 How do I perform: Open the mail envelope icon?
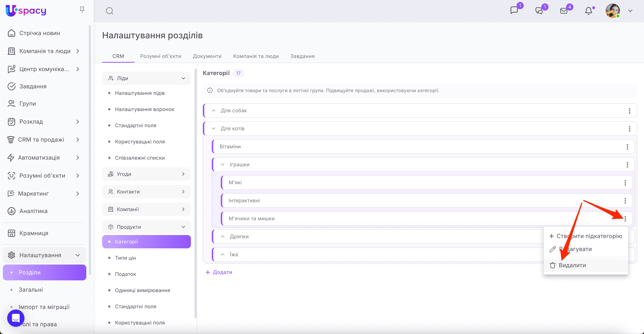click(564, 11)
